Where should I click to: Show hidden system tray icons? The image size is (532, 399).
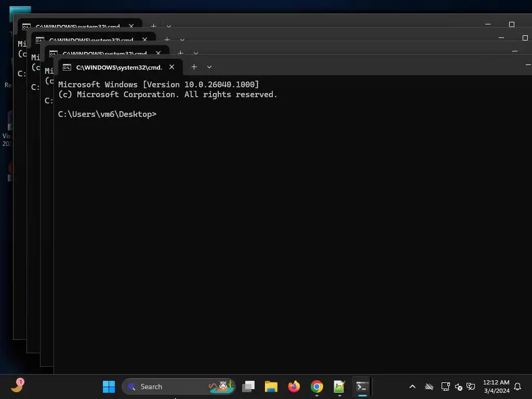coord(413,387)
